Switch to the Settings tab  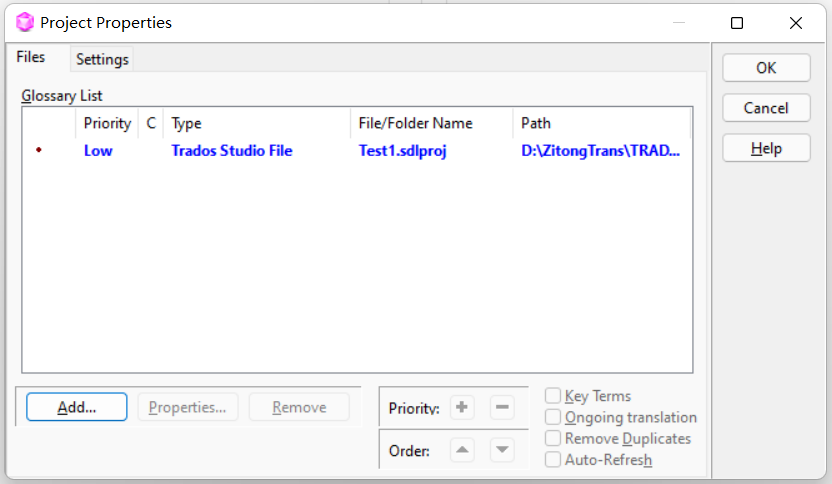(102, 59)
